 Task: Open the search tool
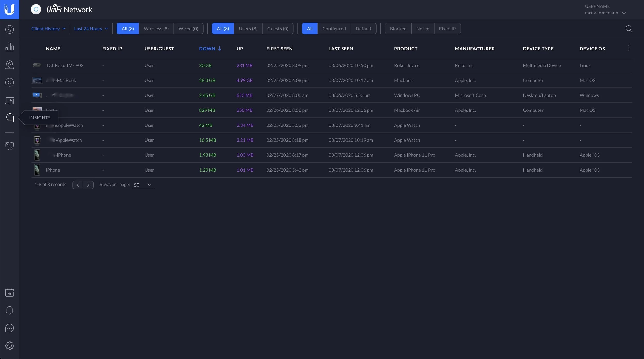pyautogui.click(x=628, y=29)
